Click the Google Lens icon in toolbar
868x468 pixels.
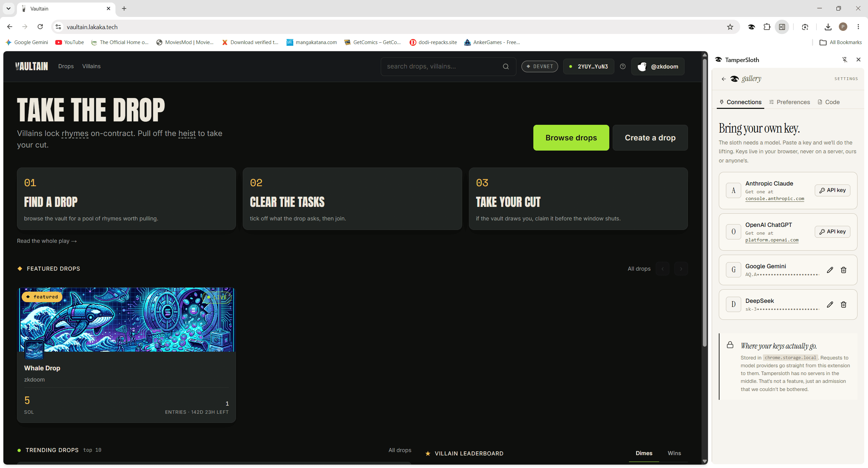coord(805,27)
